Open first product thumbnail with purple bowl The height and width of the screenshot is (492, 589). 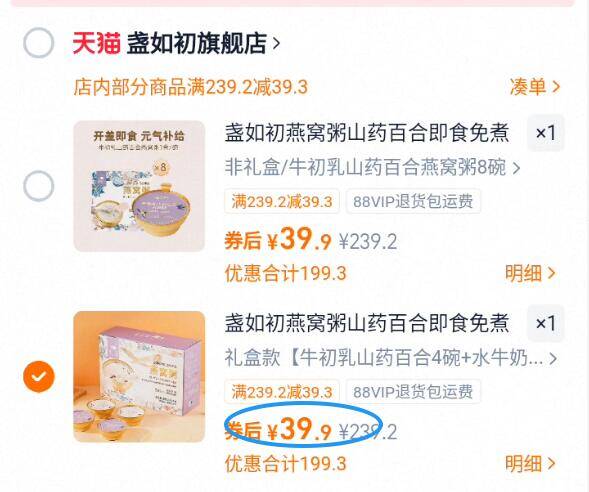139,186
